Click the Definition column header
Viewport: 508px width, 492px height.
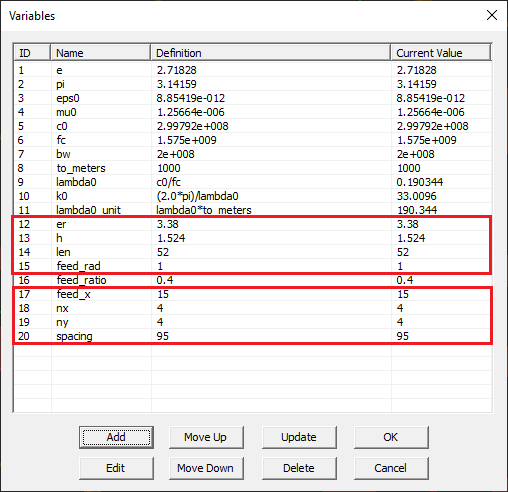click(x=271, y=53)
